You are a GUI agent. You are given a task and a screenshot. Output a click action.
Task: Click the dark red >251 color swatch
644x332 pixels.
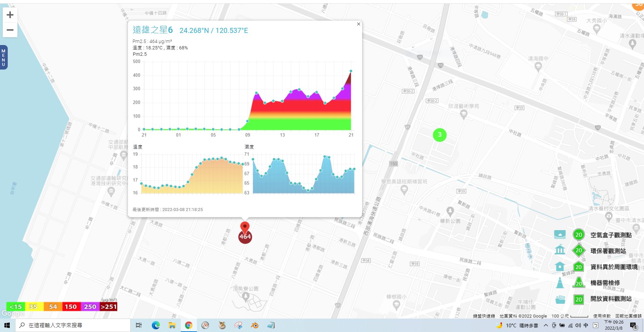pos(109,306)
